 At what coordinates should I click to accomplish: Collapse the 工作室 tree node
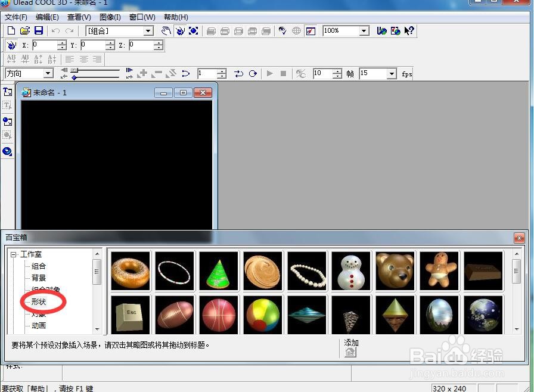[x=13, y=254]
